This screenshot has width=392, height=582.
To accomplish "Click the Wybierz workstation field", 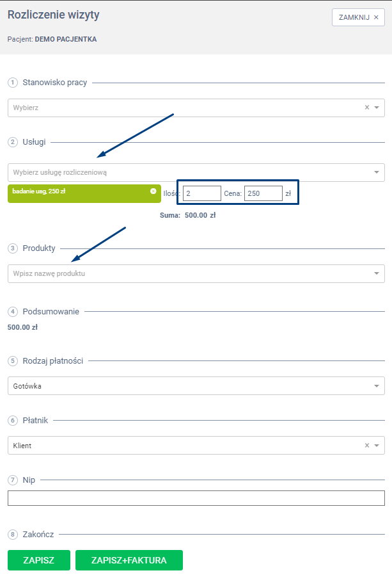I will pyautogui.click(x=179, y=108).
